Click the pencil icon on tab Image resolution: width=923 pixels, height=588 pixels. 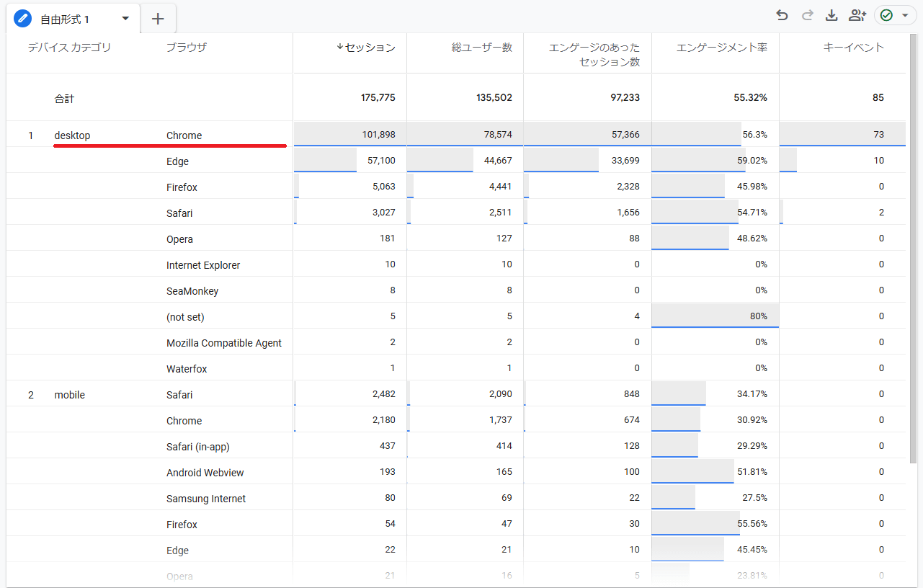(x=23, y=18)
